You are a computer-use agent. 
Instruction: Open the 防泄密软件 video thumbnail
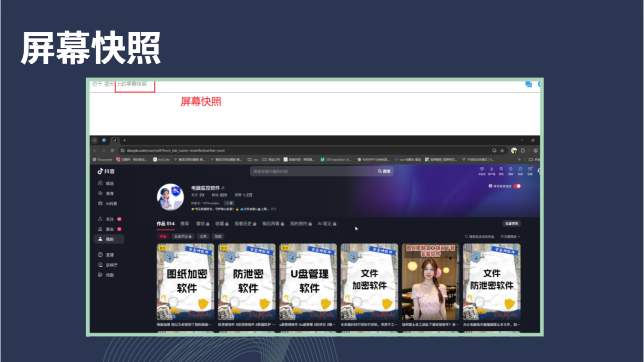click(x=247, y=281)
